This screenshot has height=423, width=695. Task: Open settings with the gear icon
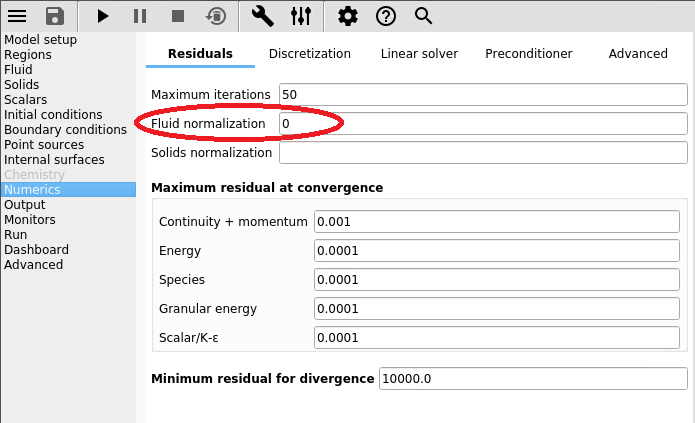tap(347, 16)
